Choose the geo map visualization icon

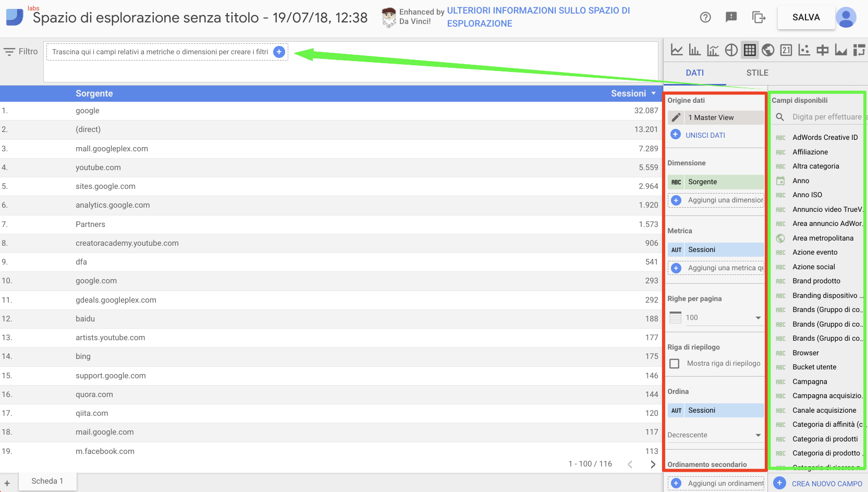767,50
